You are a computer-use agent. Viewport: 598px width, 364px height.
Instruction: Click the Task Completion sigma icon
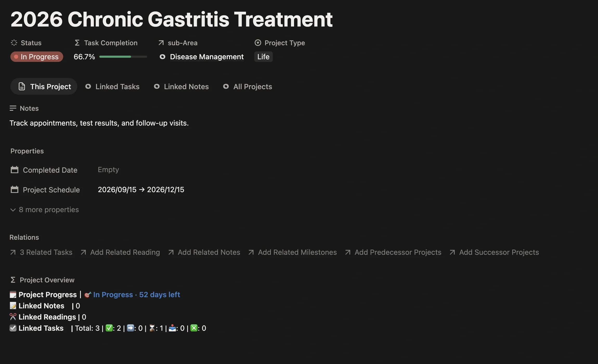(x=77, y=43)
